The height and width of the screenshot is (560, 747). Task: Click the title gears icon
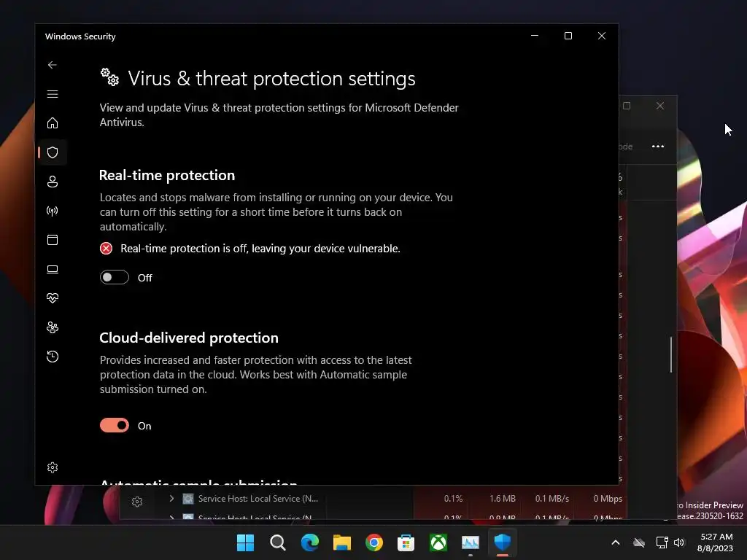tap(109, 77)
